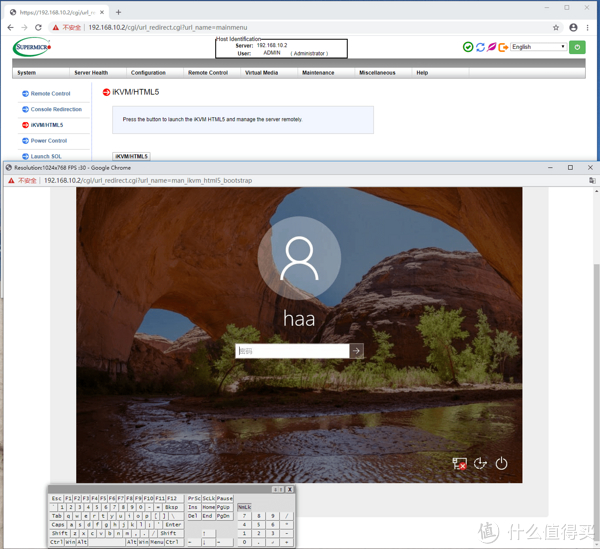Viewport: 600px width, 549px height.
Task: Click the Supermicro logo
Action: (x=32, y=47)
